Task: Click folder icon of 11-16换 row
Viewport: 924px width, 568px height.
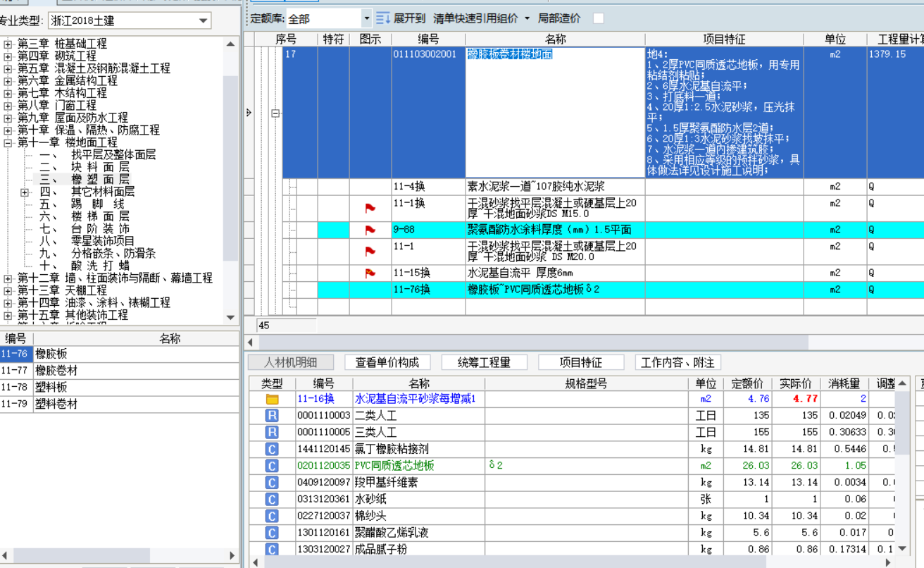Action: pos(272,400)
